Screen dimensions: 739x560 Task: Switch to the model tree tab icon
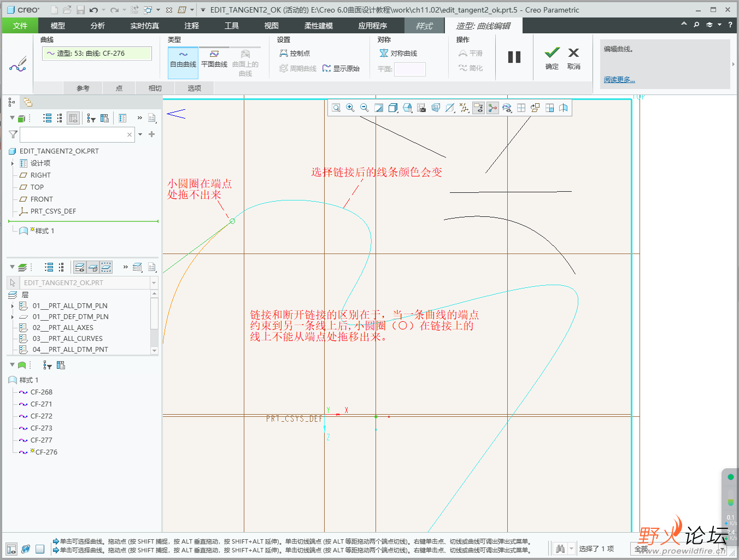(x=11, y=102)
